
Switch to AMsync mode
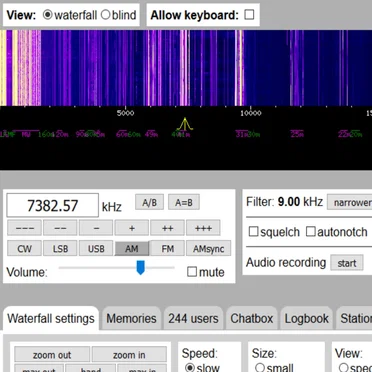point(208,248)
